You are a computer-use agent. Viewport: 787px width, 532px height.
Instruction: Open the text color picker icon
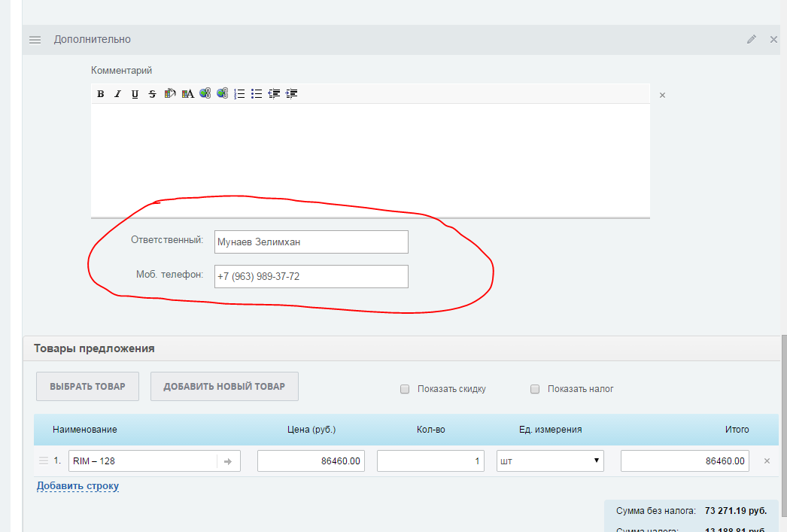pos(187,94)
